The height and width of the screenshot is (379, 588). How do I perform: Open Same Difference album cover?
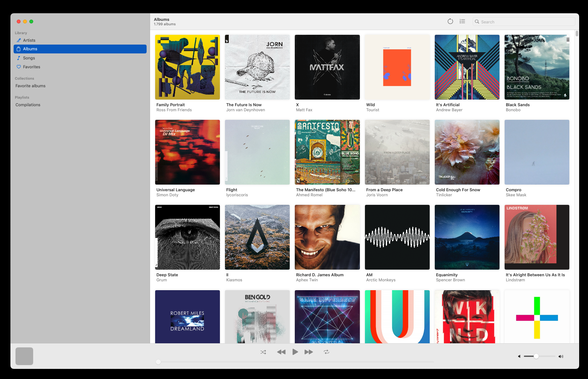(x=327, y=317)
